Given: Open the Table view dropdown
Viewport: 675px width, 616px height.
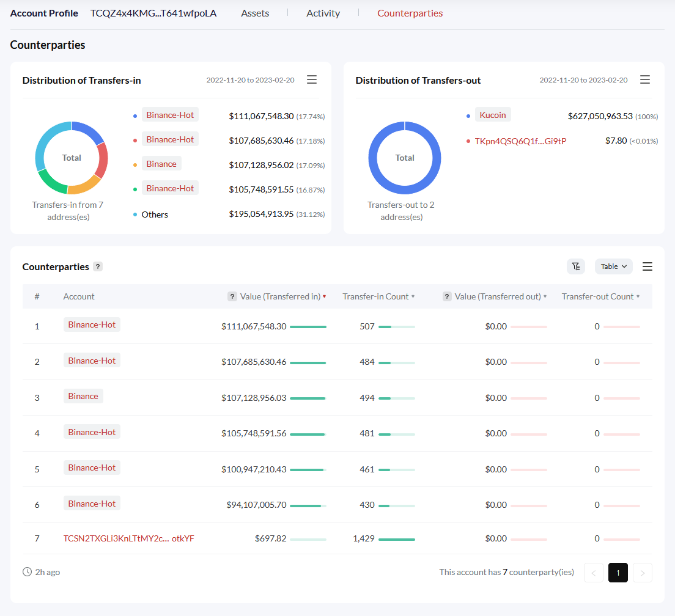Looking at the screenshot, I should click(x=613, y=266).
